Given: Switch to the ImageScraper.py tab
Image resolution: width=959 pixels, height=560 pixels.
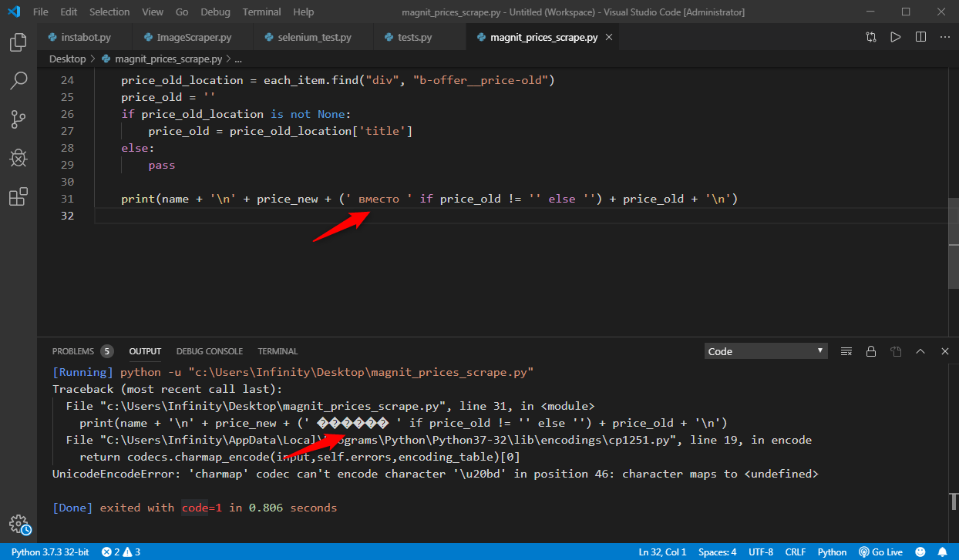Looking at the screenshot, I should coord(193,37).
